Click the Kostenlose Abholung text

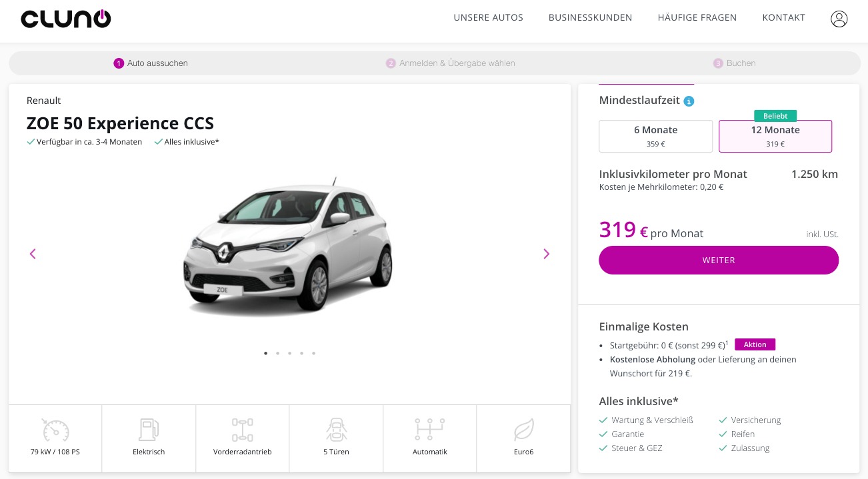tap(653, 360)
